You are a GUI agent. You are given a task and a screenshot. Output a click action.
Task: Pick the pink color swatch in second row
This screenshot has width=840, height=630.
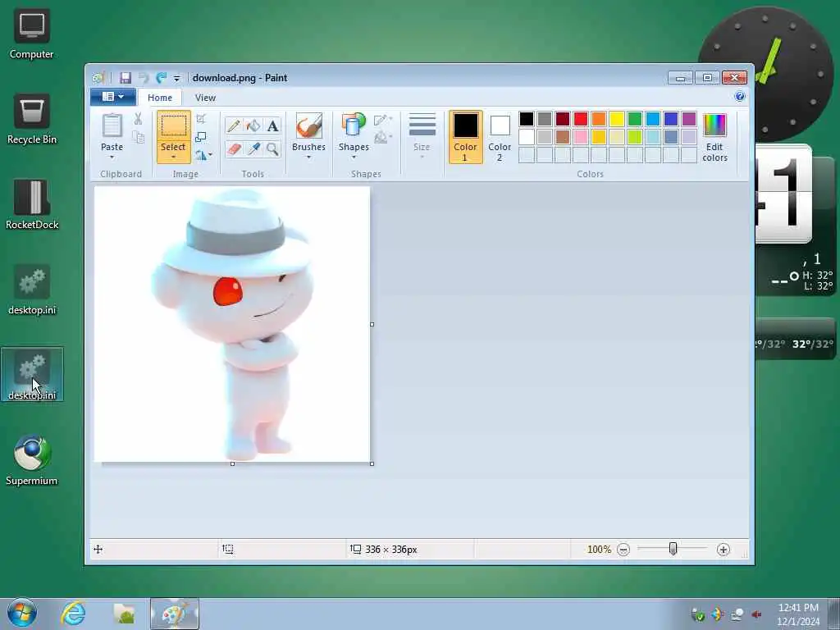point(581,137)
